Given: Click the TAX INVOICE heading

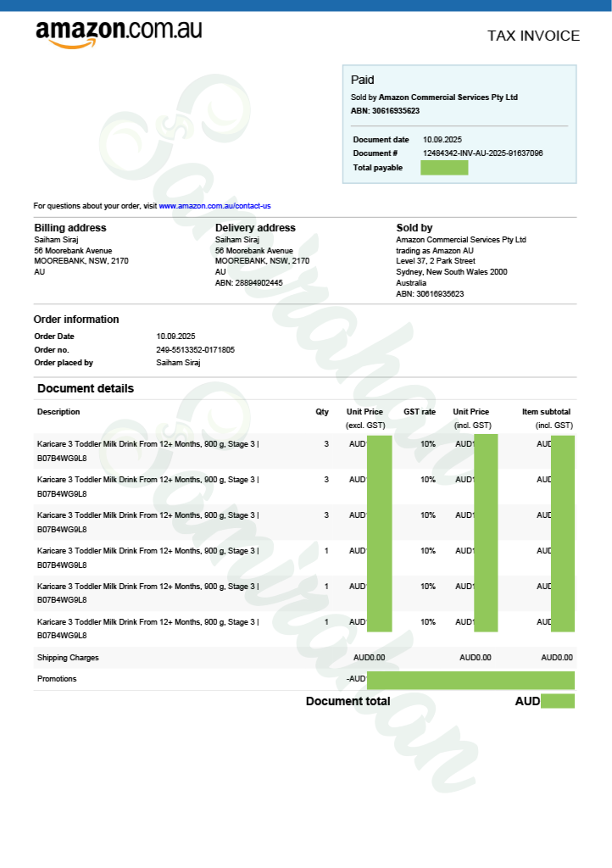Looking at the screenshot, I should pyautogui.click(x=533, y=36).
